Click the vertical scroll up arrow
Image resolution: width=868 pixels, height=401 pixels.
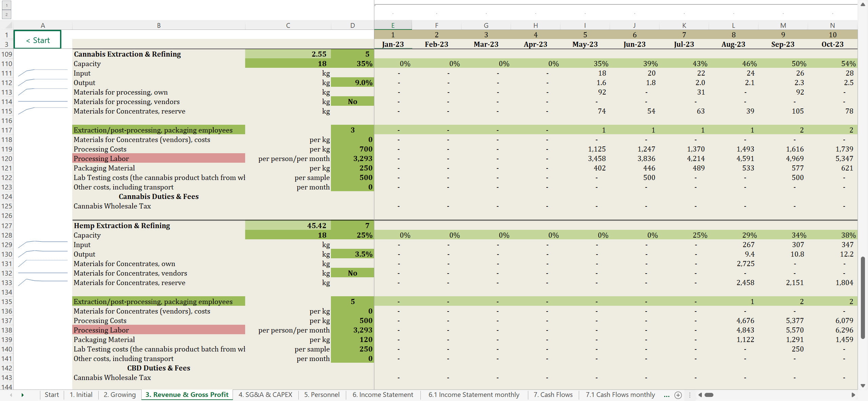pos(863,4)
